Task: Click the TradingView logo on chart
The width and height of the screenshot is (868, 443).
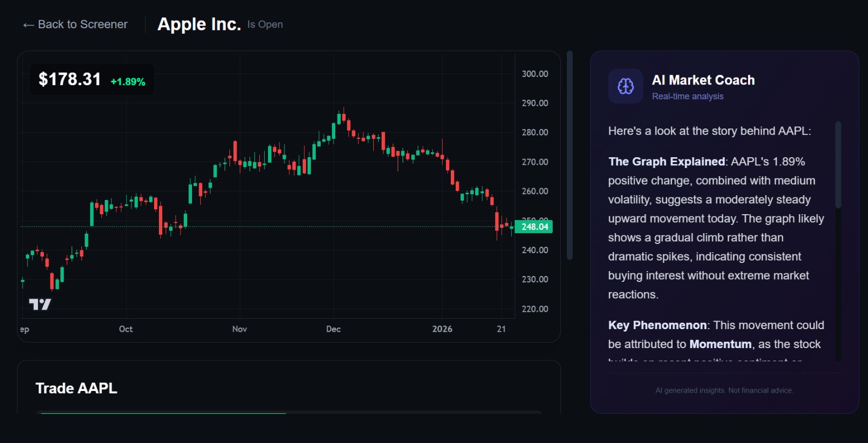Action: 40,304
